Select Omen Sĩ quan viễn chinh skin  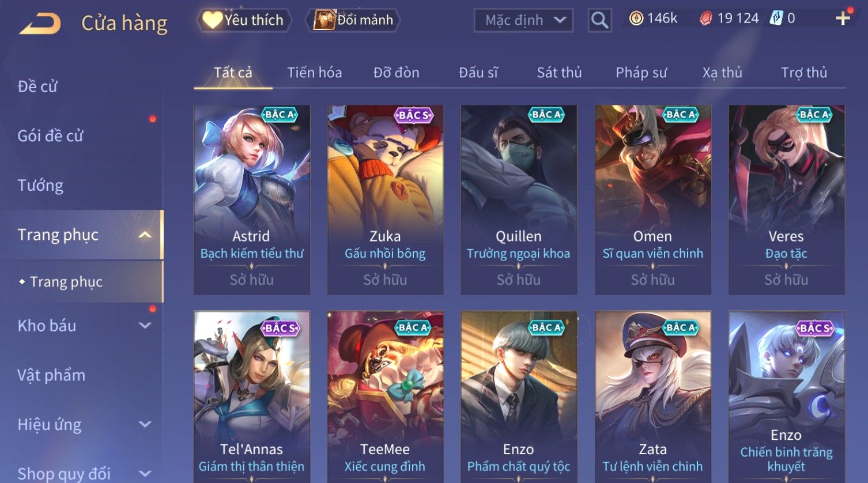point(652,200)
